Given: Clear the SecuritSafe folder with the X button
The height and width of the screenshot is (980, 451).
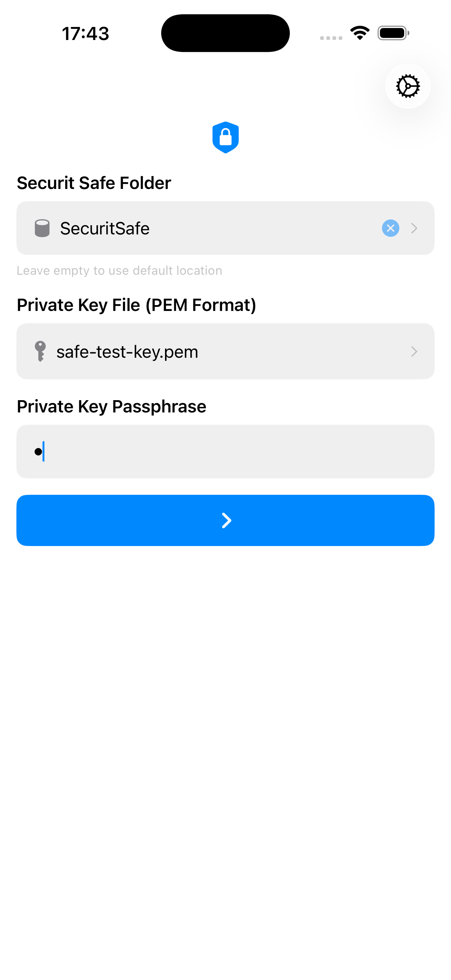Looking at the screenshot, I should pyautogui.click(x=390, y=228).
